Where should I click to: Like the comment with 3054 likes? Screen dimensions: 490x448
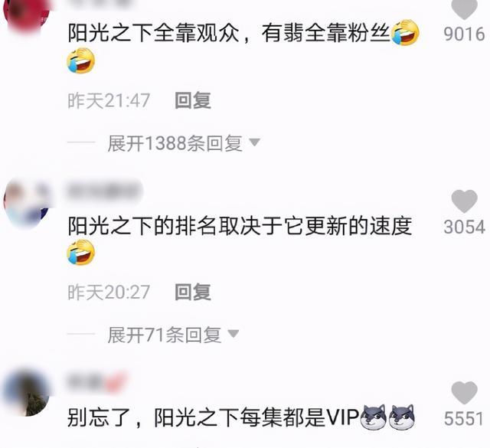(x=465, y=201)
